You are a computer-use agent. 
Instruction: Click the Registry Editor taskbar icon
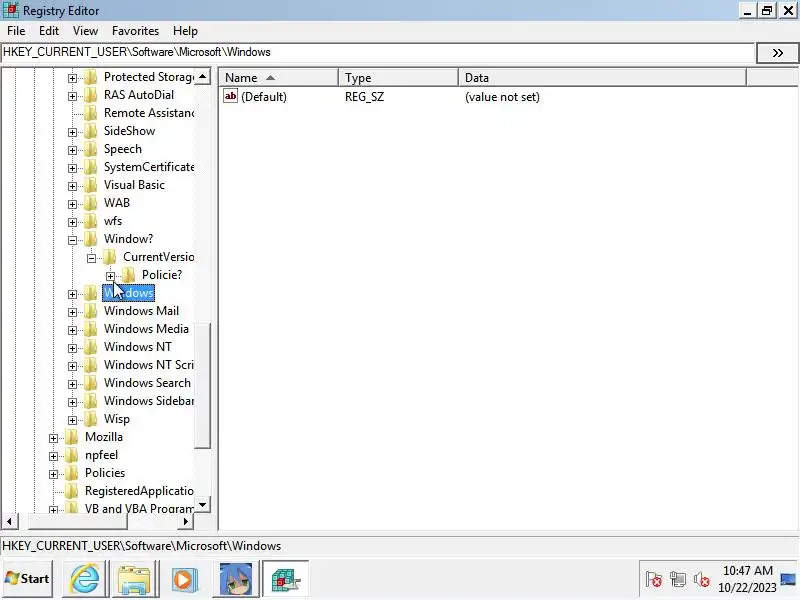(x=285, y=579)
